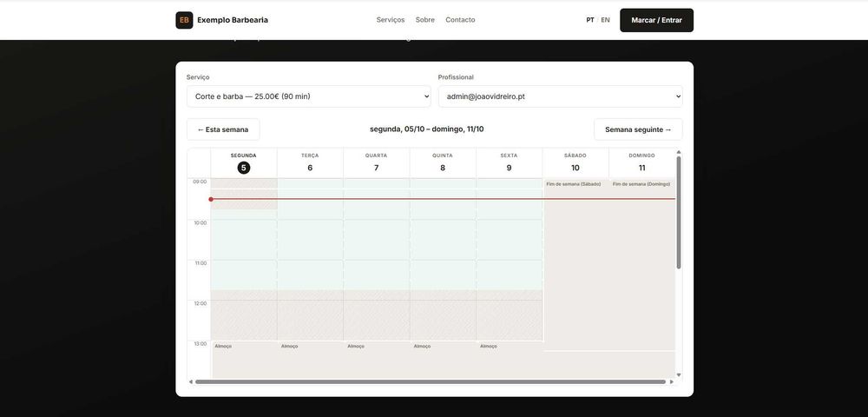Switch language to PT

590,20
